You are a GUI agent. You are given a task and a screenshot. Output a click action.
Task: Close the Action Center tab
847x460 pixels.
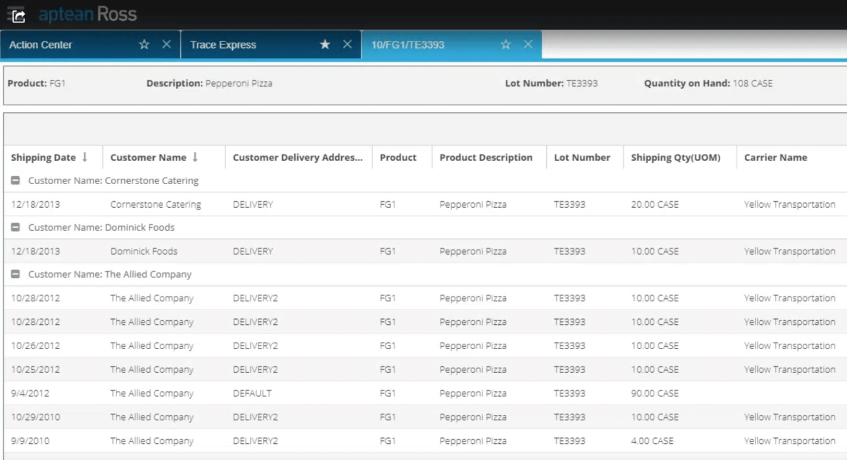(167, 45)
